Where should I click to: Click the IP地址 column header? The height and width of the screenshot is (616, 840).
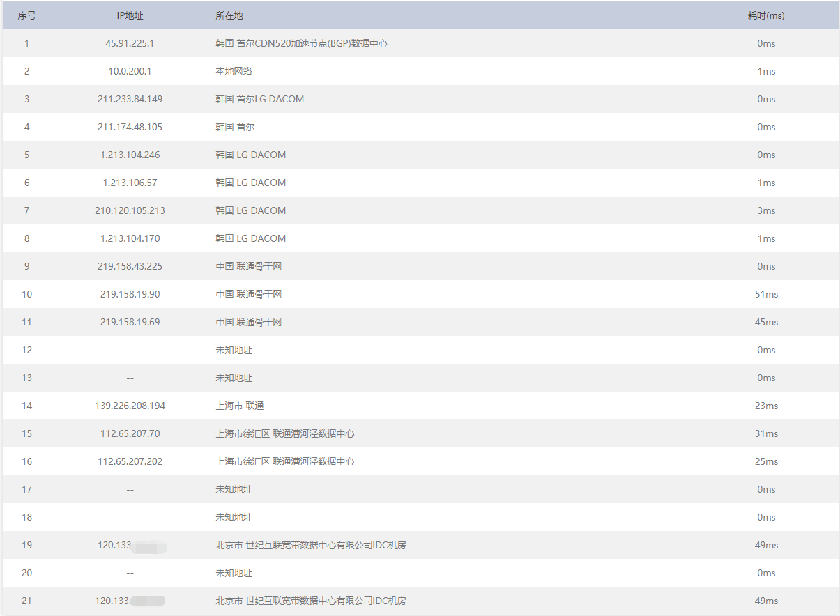click(x=130, y=15)
